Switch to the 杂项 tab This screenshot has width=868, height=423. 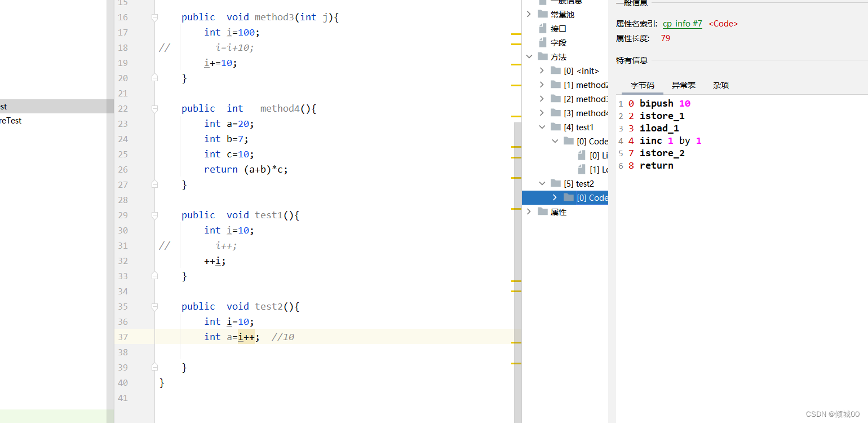coord(721,85)
